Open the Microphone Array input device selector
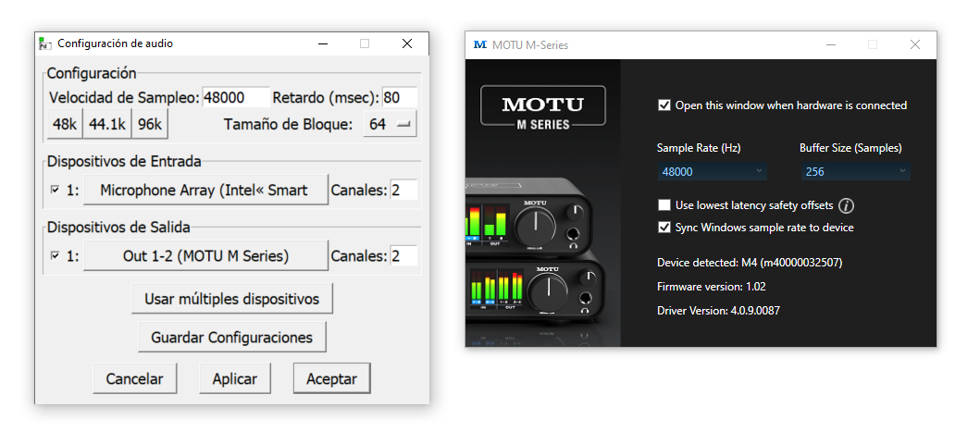The height and width of the screenshot is (444, 980). [x=205, y=190]
